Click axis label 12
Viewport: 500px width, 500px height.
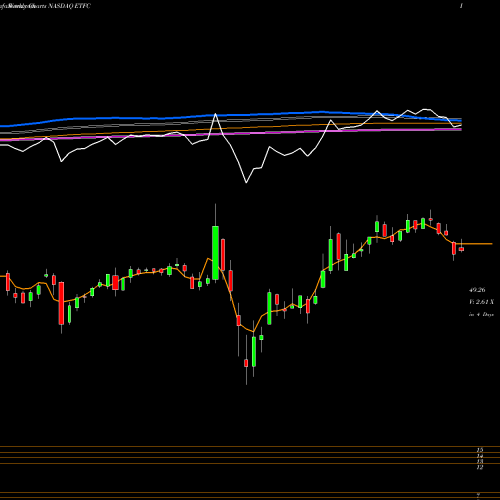480,468
